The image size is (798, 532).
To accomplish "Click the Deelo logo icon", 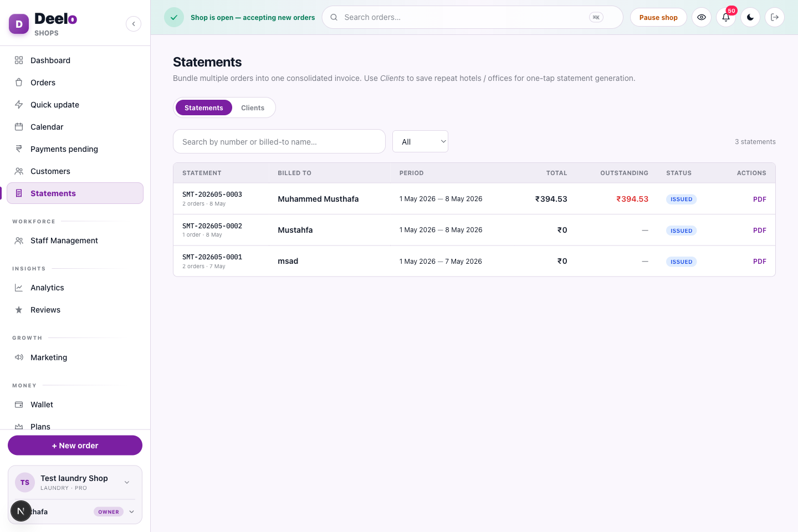I will click(19, 24).
